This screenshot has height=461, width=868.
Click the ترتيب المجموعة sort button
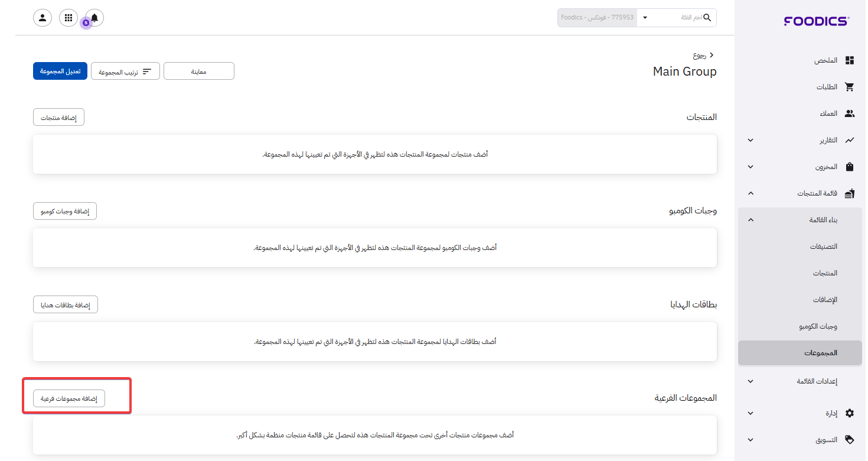coord(125,72)
